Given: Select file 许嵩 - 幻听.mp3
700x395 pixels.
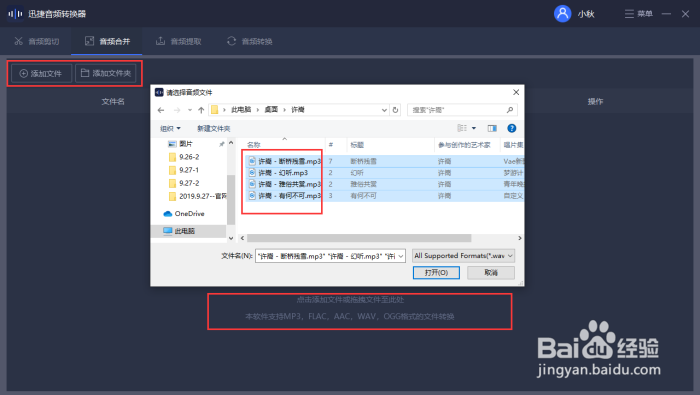Looking at the screenshot, I should pyautogui.click(x=278, y=173).
